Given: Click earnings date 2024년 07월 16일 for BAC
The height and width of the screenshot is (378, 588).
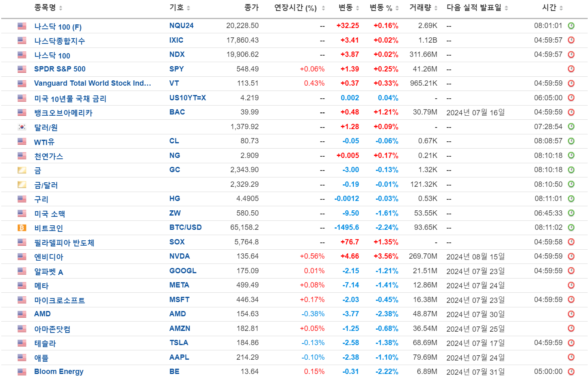Looking at the screenshot, I should click(x=476, y=112).
